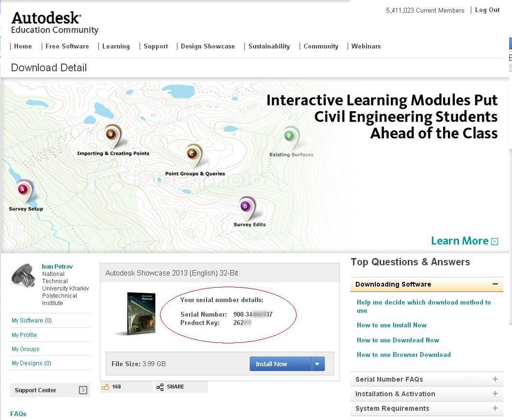Image resolution: width=512 pixels, height=420 pixels.
Task: Click the arrow icon beside Learn More
Action: pos(495,242)
